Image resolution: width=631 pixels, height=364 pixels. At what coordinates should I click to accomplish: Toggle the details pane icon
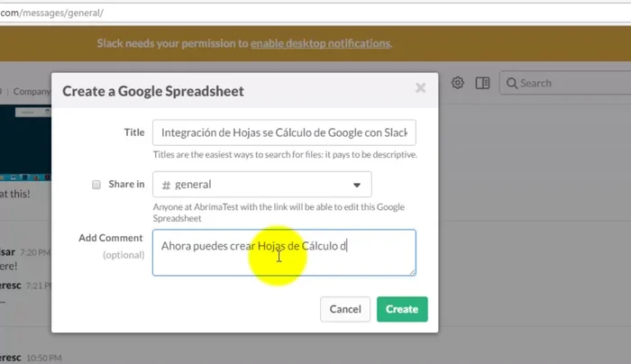pos(482,83)
